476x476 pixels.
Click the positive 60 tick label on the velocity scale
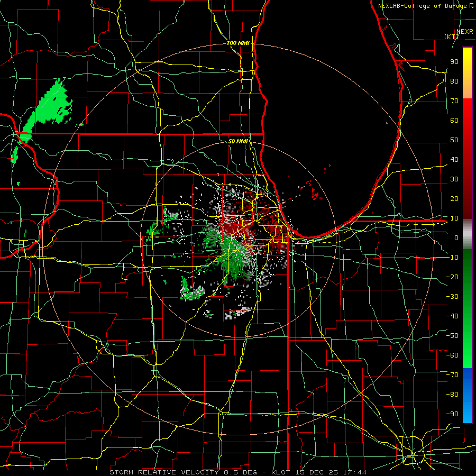454,120
